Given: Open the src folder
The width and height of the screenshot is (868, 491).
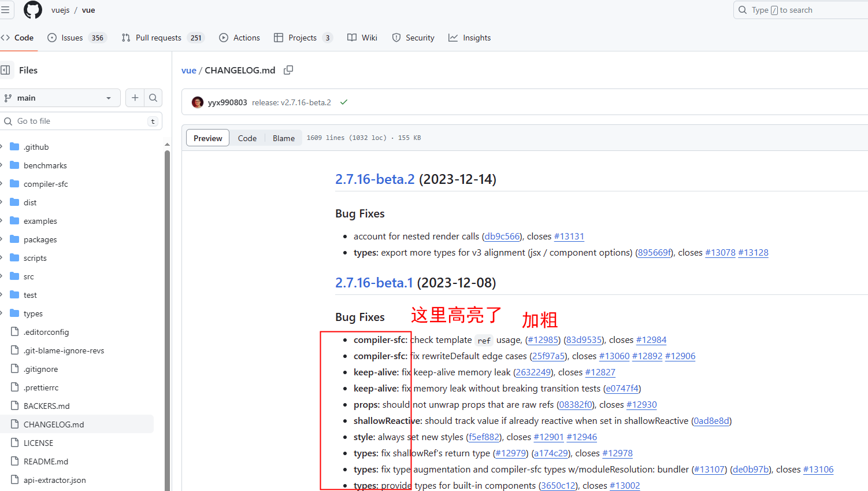Looking at the screenshot, I should point(29,276).
